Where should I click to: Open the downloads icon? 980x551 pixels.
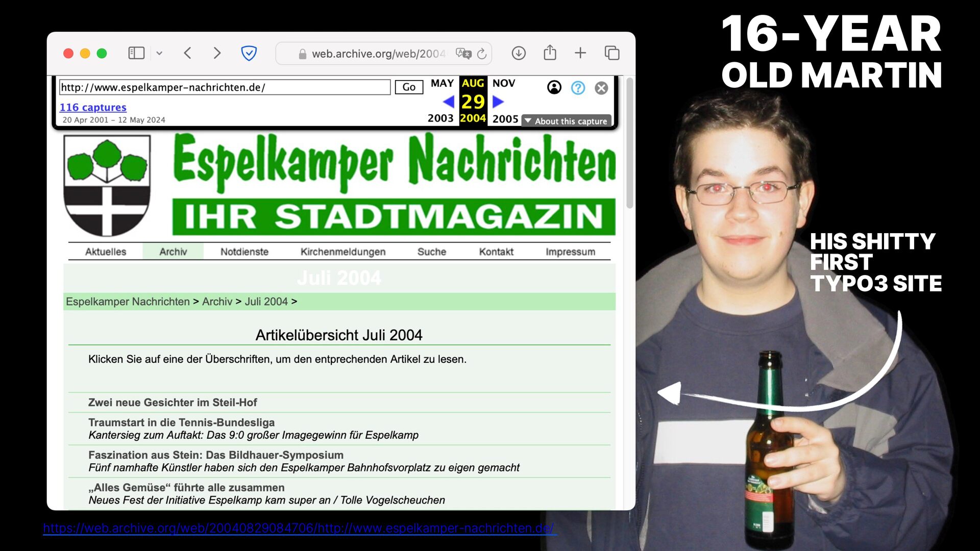click(x=519, y=53)
